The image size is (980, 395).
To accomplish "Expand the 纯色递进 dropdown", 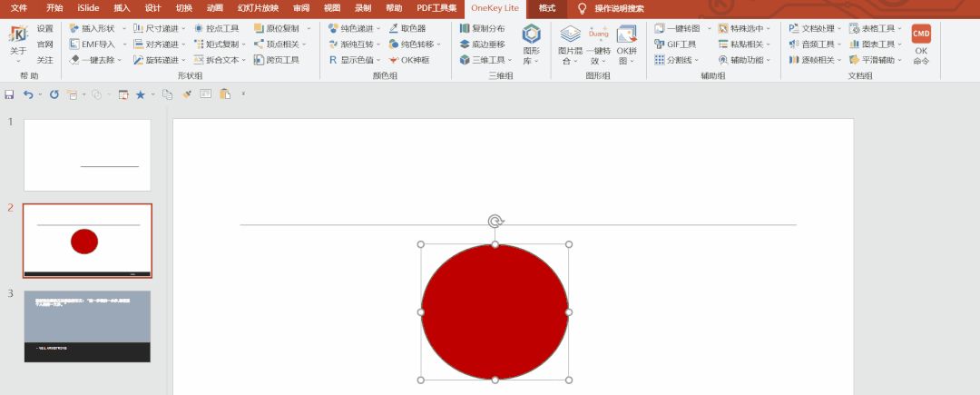I will (x=378, y=29).
